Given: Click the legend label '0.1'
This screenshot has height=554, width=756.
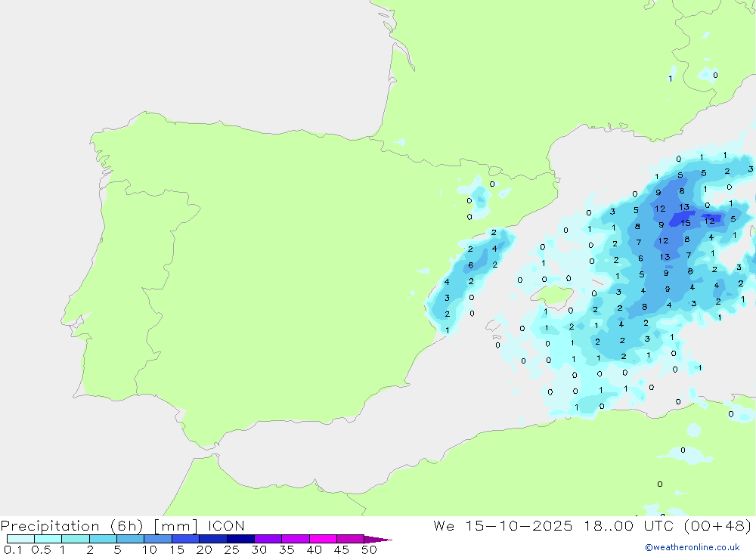Looking at the screenshot, I should tap(13, 549).
